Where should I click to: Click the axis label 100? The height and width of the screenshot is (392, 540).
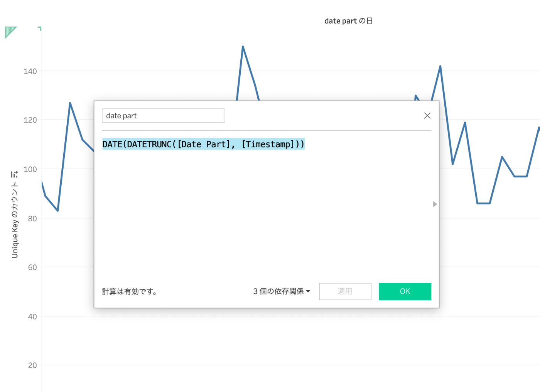(30, 169)
